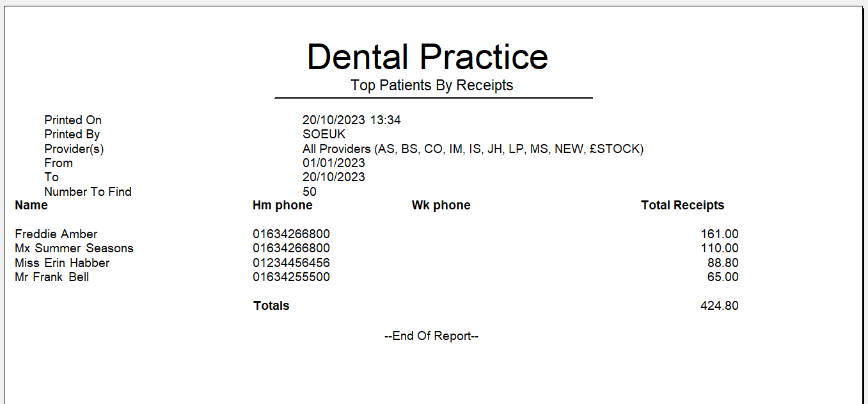Select patient Miss Erin Habber
Viewport: 868px width, 404px height.
[62, 263]
